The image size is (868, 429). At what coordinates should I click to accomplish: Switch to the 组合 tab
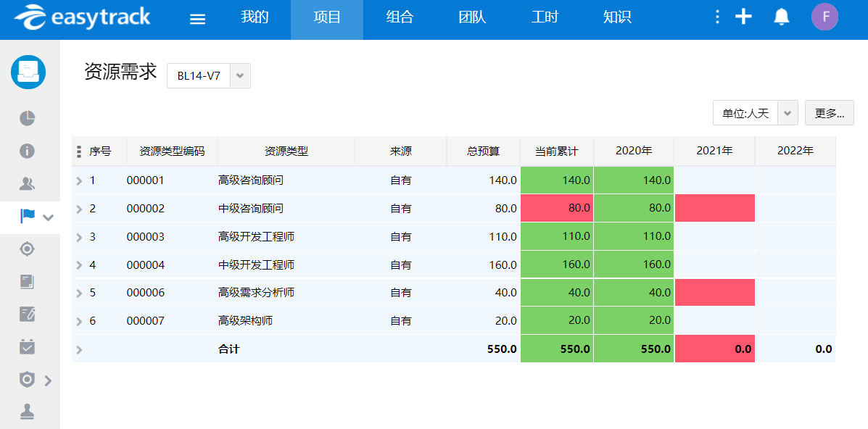click(x=400, y=17)
